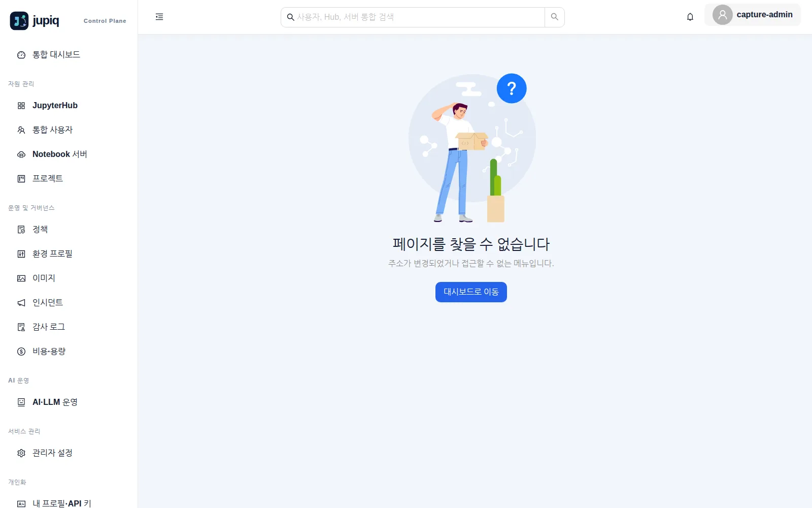The width and height of the screenshot is (812, 508).
Task: Click the capture-admin avatar icon
Action: coord(722,15)
